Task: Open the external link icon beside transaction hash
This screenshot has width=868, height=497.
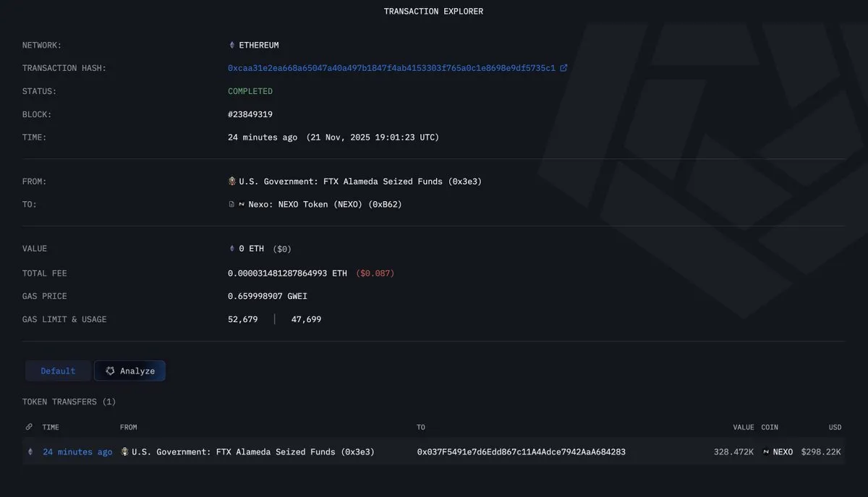Action: (563, 68)
